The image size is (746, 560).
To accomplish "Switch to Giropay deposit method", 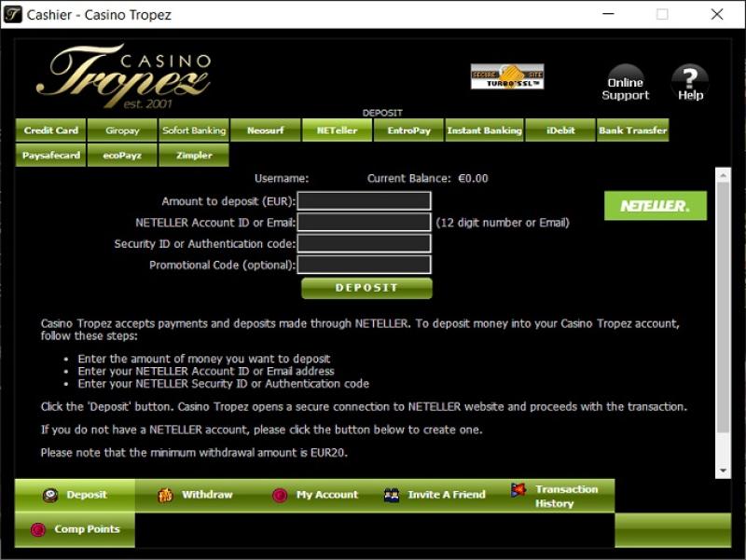I will (x=122, y=130).
